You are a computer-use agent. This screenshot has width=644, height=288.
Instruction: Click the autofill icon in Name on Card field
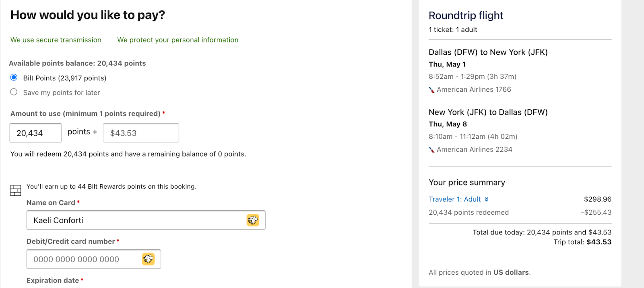(253, 220)
